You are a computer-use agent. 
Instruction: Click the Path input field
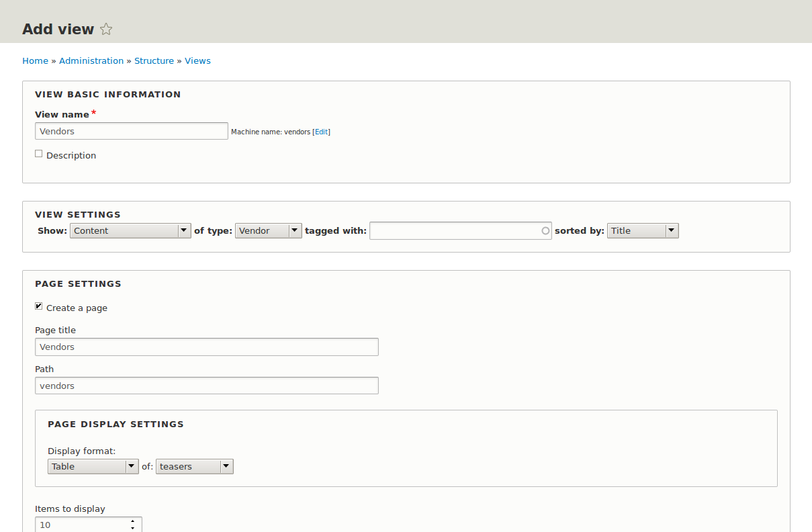click(206, 386)
